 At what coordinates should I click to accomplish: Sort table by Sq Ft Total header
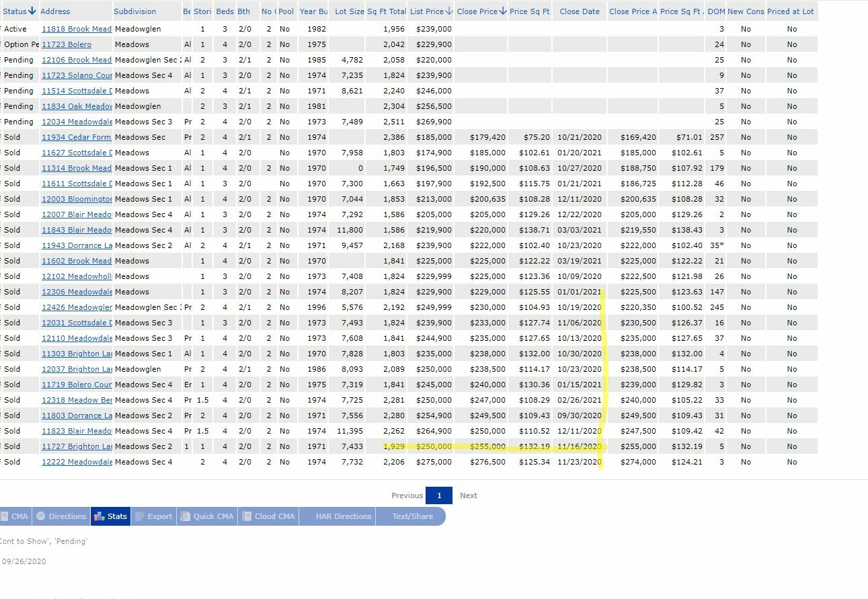[x=386, y=11]
